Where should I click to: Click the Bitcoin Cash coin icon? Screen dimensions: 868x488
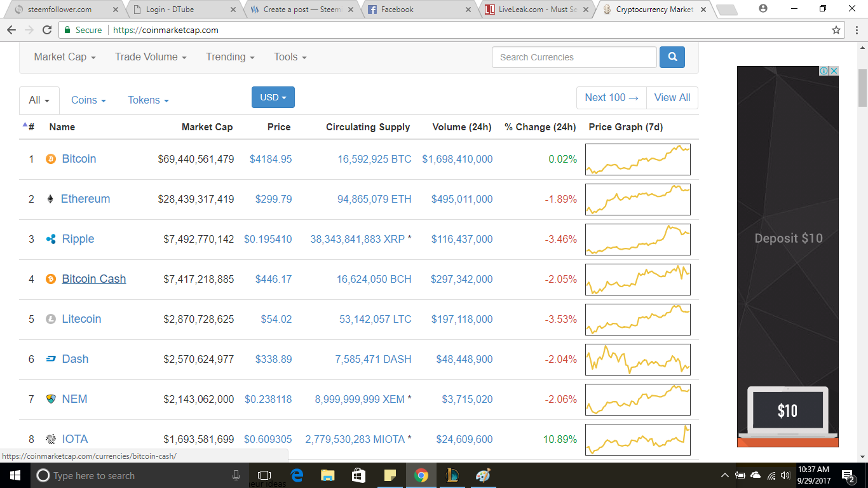(51, 279)
